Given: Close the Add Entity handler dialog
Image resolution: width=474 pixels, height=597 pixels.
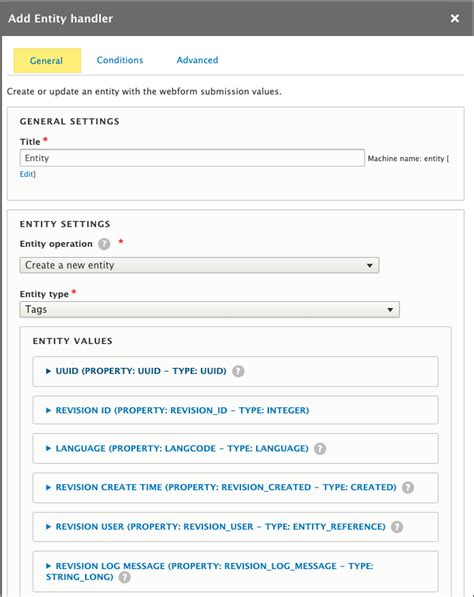Looking at the screenshot, I should [x=455, y=18].
